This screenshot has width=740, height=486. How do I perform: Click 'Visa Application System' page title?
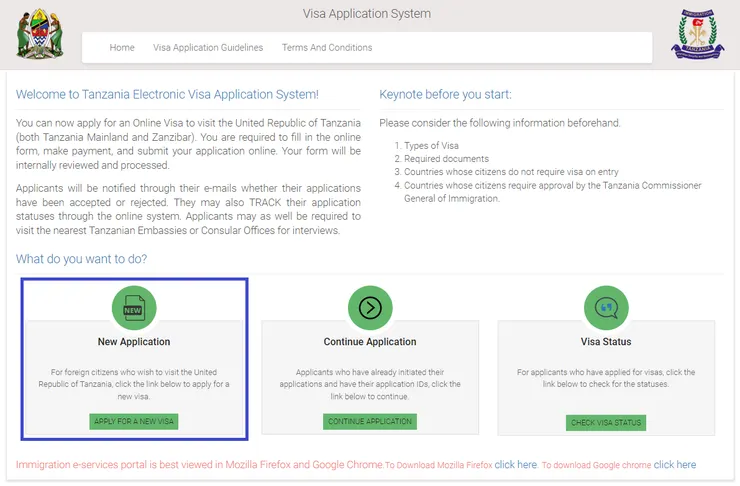[x=367, y=14]
